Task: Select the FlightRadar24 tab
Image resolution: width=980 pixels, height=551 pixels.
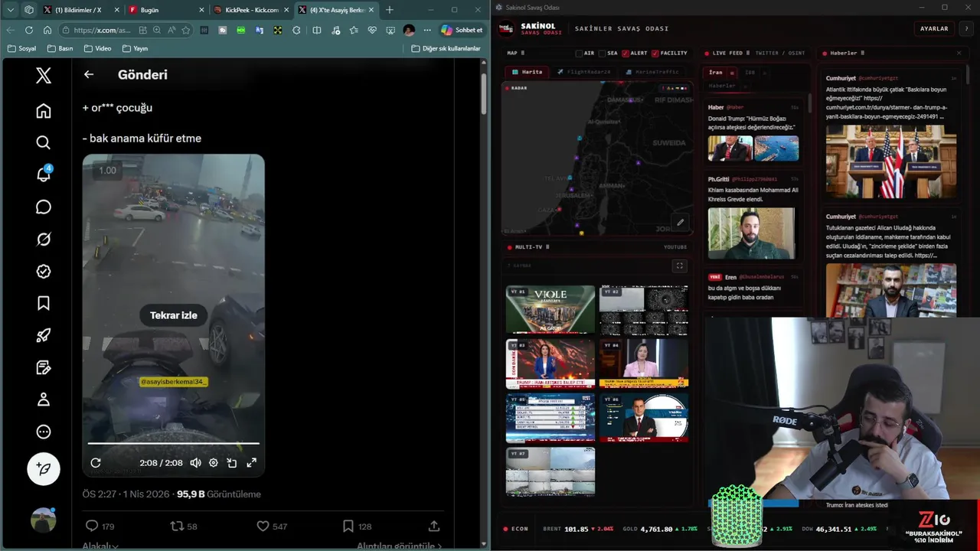Action: 584,72
